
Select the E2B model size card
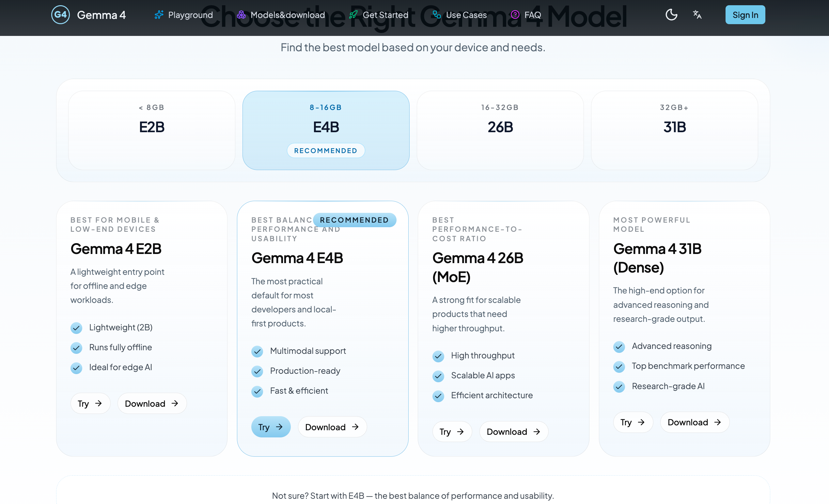click(151, 130)
